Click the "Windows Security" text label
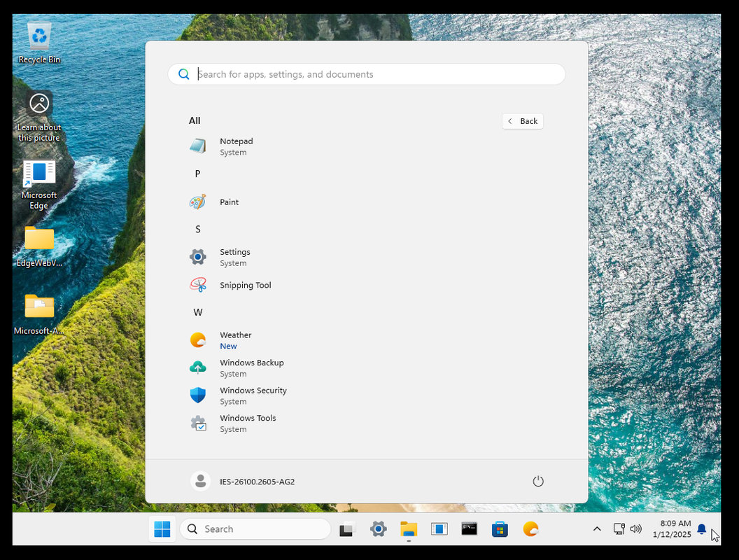 (253, 391)
